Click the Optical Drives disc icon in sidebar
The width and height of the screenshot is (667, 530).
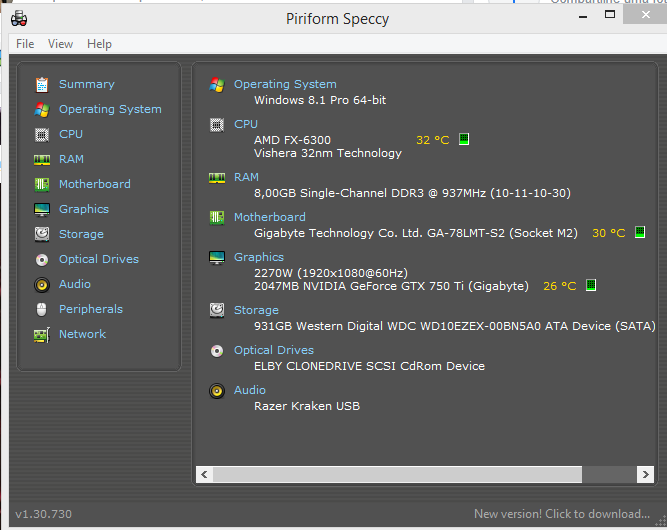(x=42, y=259)
